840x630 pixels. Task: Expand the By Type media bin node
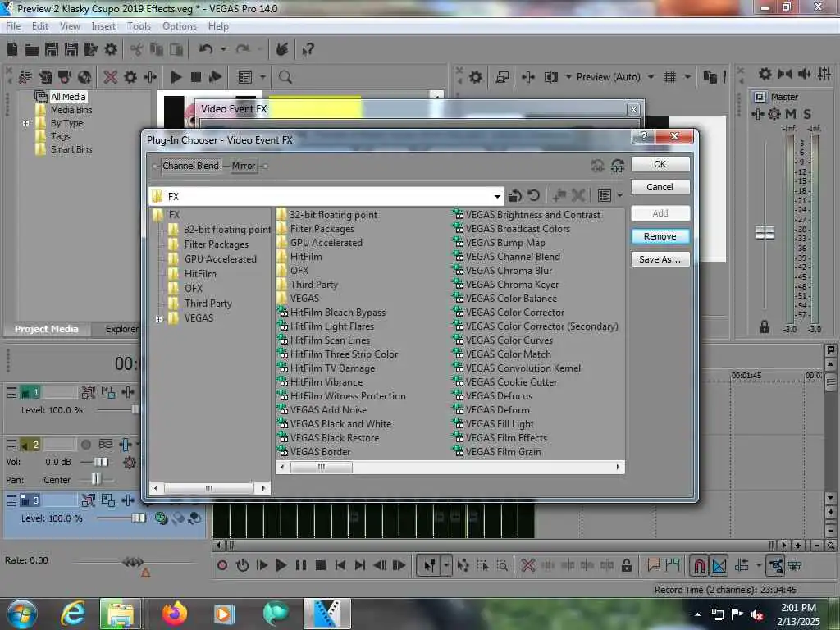pos(25,123)
